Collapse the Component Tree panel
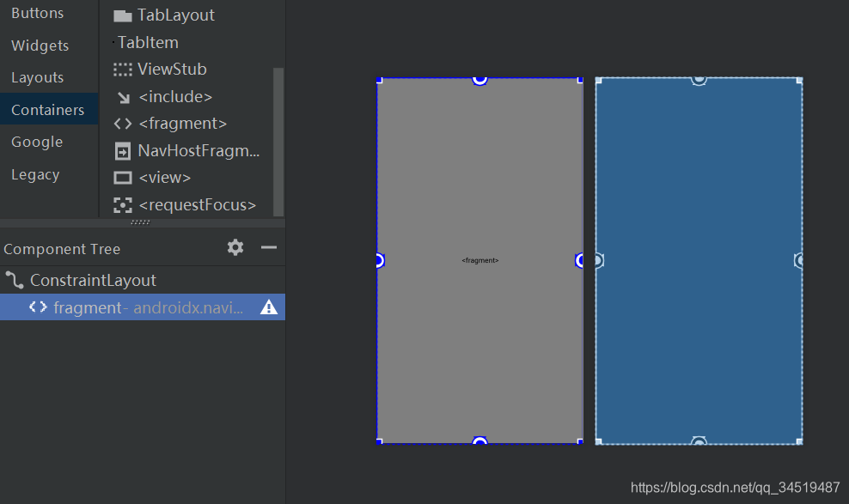 tap(269, 248)
